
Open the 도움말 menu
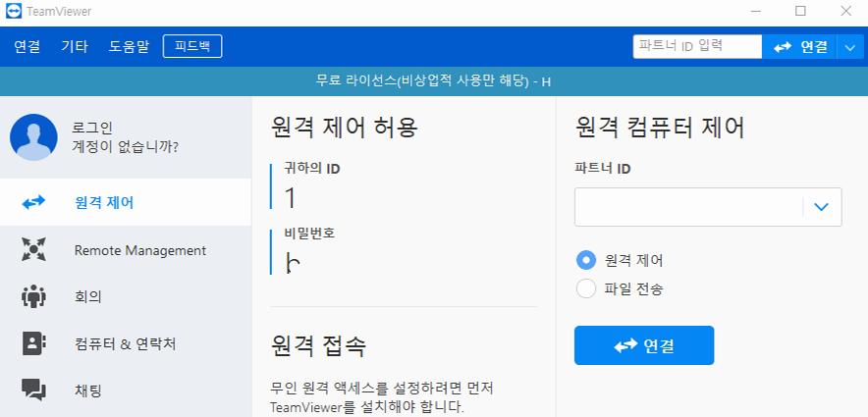click(x=129, y=47)
